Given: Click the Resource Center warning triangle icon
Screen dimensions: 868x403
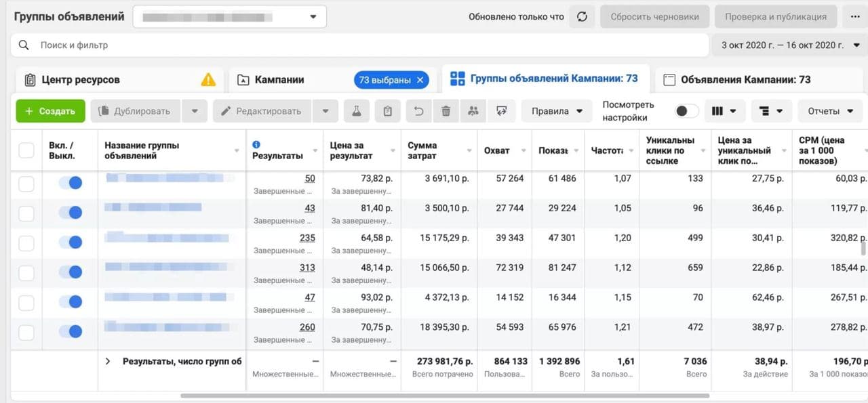Looking at the screenshot, I should [208, 80].
